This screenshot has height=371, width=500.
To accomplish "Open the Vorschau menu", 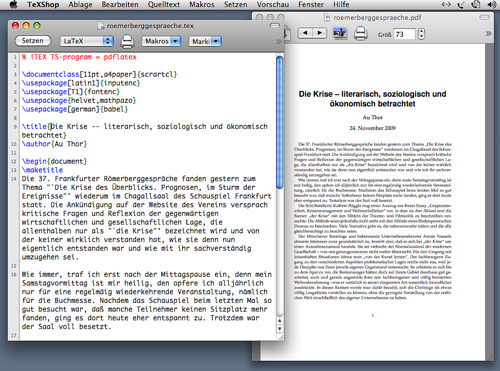I will pos(273,5).
